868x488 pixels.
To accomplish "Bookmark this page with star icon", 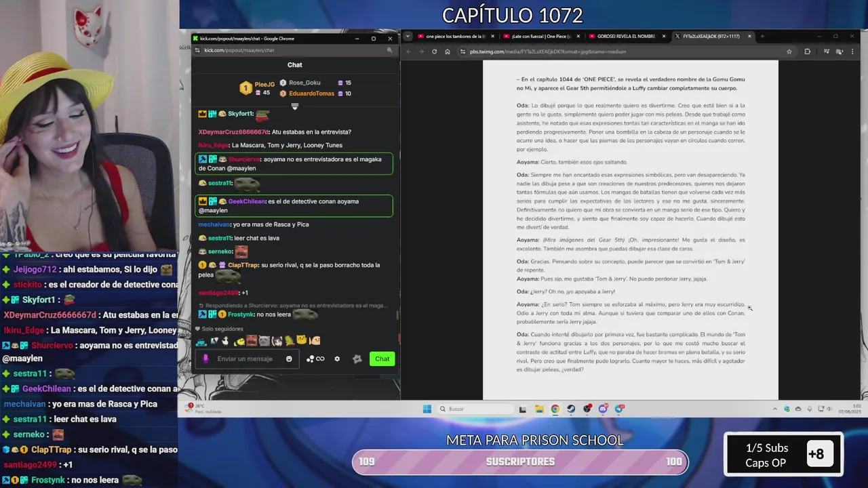I will tap(789, 52).
